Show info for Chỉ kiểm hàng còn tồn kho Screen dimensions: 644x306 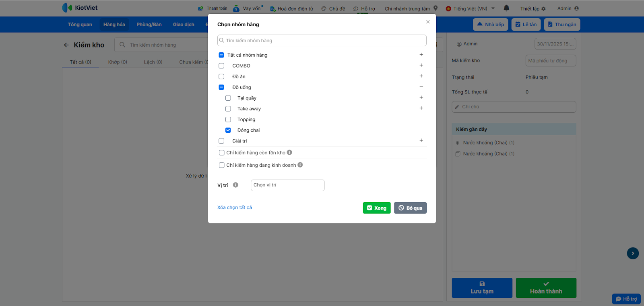point(289,153)
